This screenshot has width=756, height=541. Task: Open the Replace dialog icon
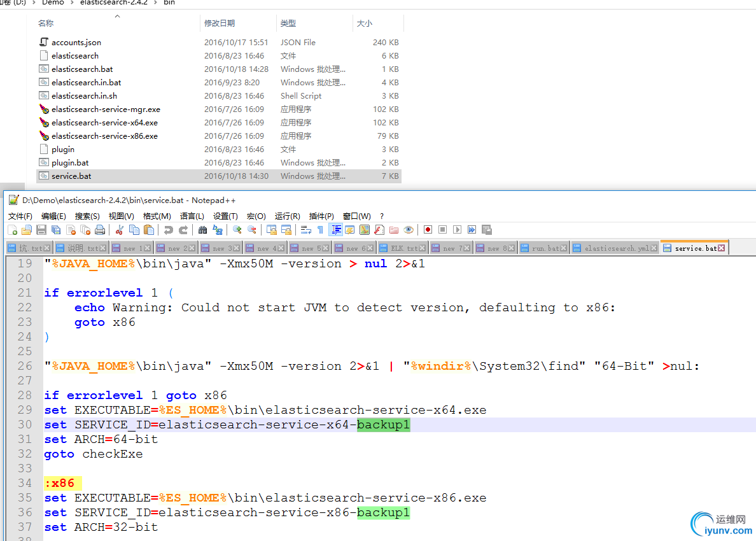tap(218, 230)
